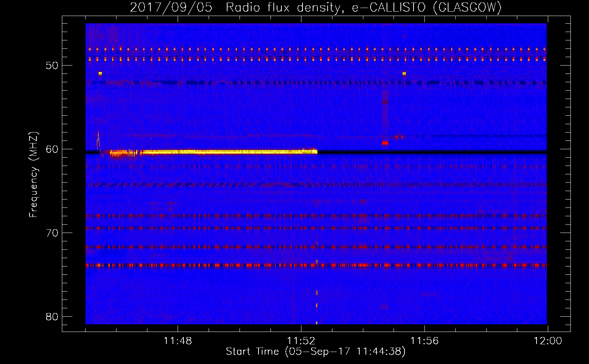Click the '11:52' time tick label
589x364 pixels.
coord(301,341)
